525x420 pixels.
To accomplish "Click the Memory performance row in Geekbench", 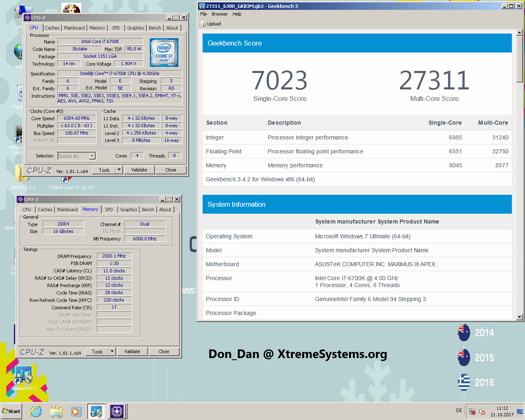I will point(357,165).
